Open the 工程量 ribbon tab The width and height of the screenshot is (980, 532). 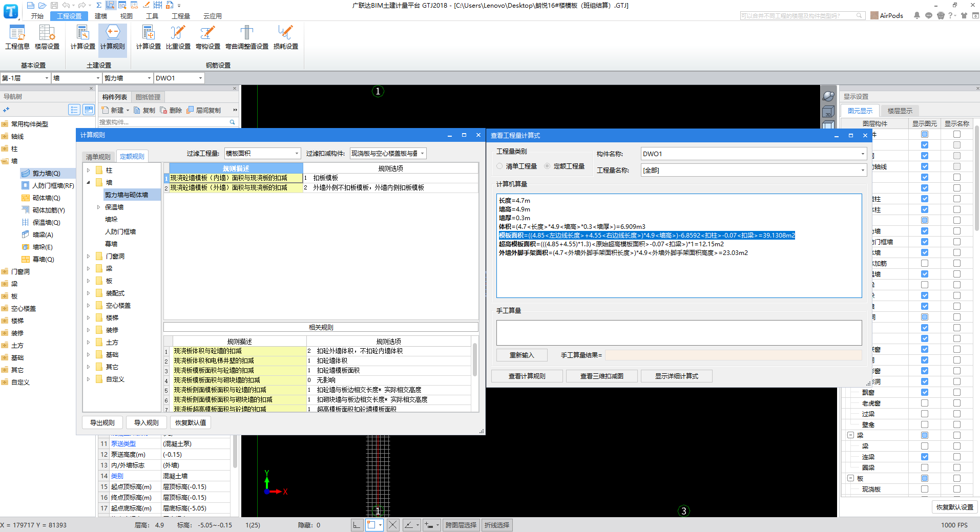tap(181, 16)
